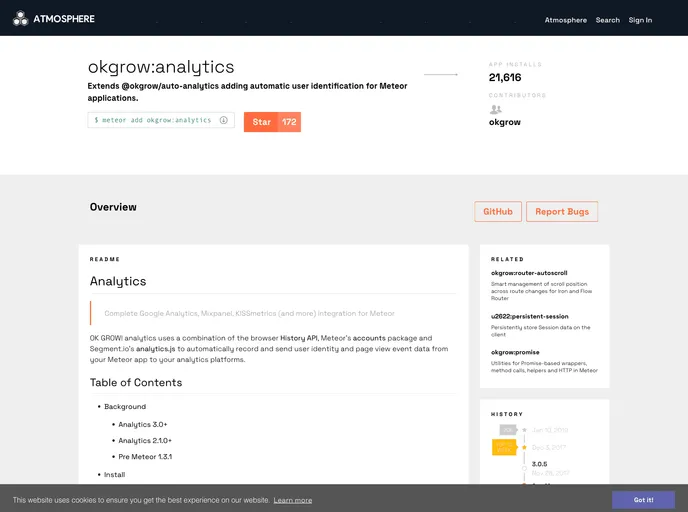Open the GitHub repository button

click(498, 211)
